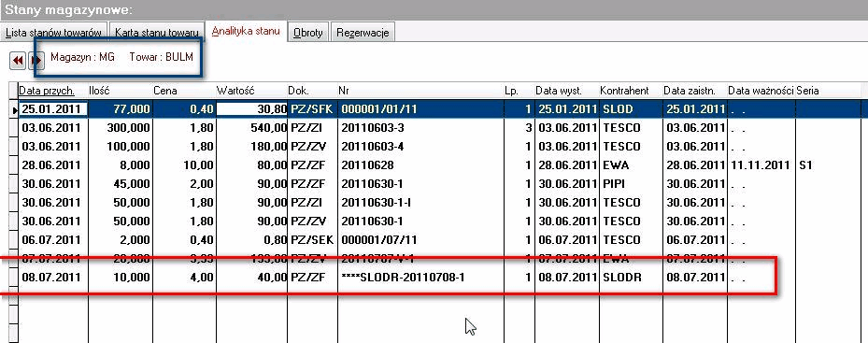Click the Nr column header
868x343 pixels.
(x=420, y=91)
